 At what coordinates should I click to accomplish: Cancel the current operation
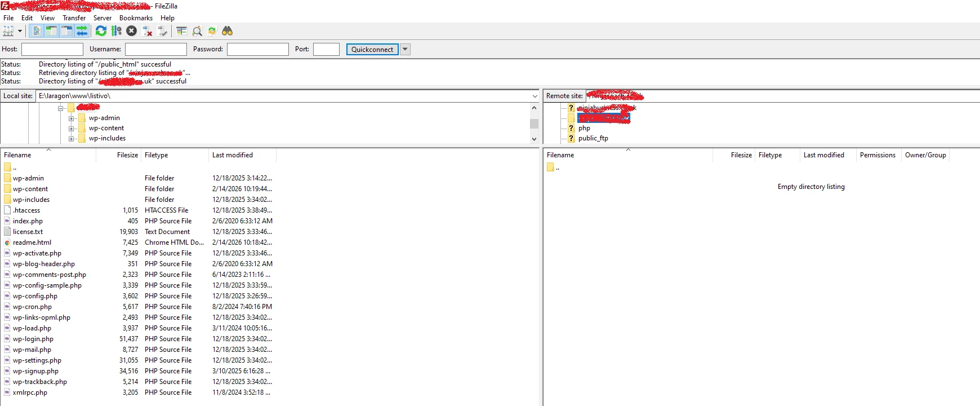pos(132,31)
